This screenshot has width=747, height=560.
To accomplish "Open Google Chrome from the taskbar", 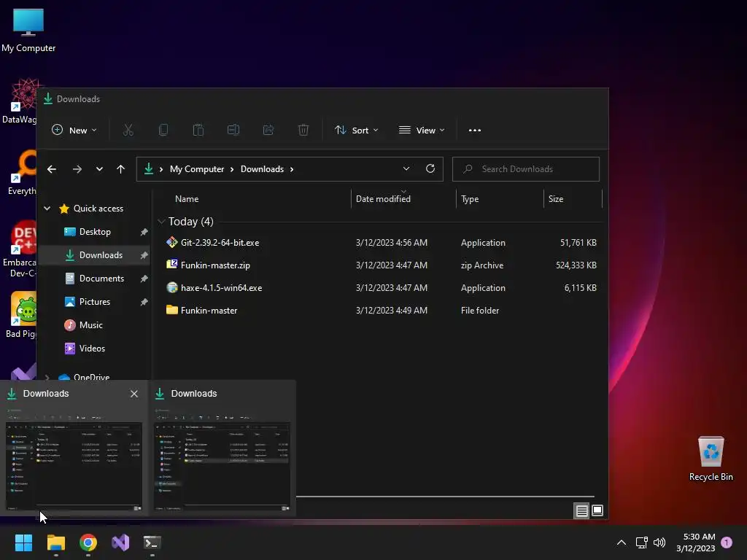I will 88,542.
